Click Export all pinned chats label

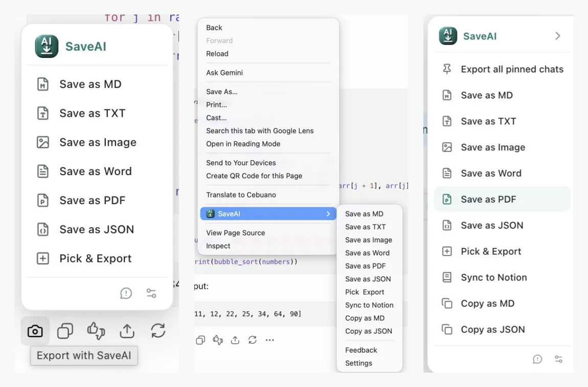coord(512,70)
